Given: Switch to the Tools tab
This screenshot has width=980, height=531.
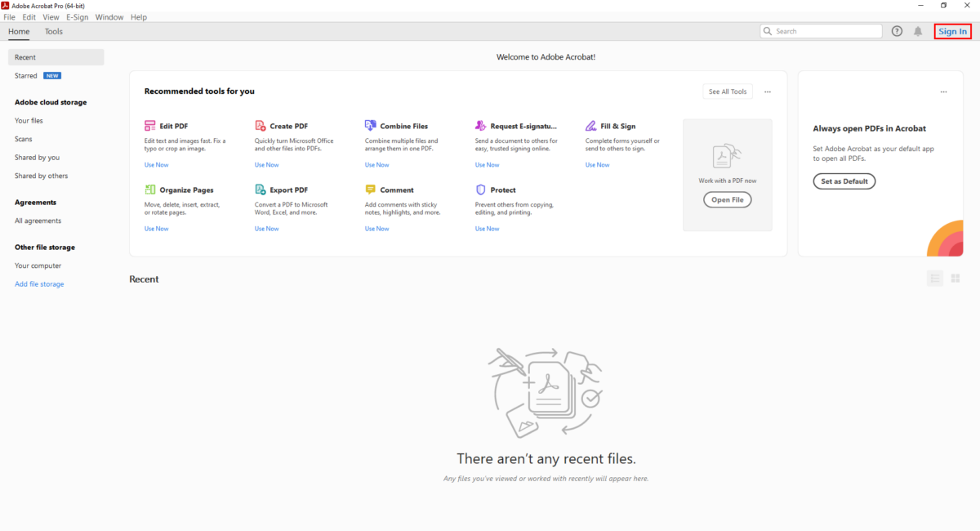Looking at the screenshot, I should point(54,31).
